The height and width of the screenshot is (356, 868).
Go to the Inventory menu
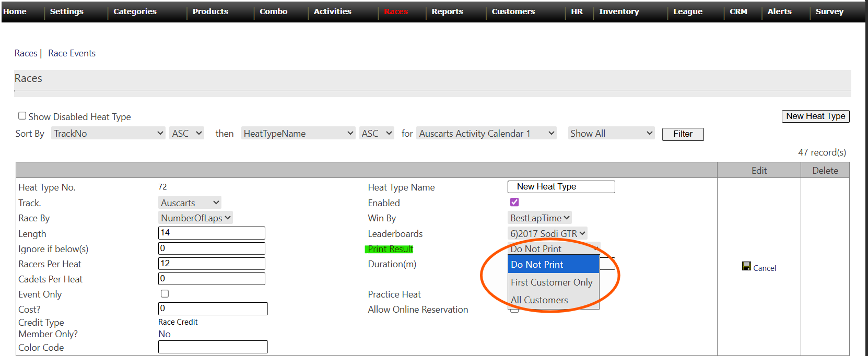[618, 11]
